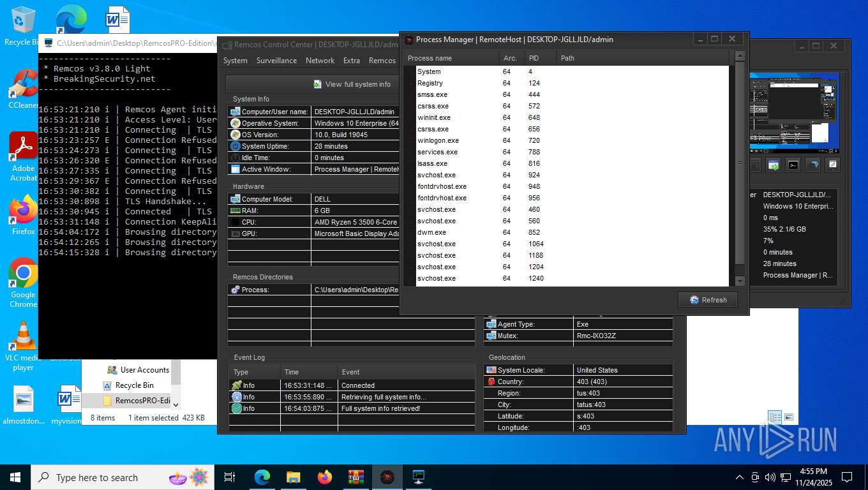
Task: Select User Accounts in Explorer navigation tree
Action: click(x=144, y=369)
